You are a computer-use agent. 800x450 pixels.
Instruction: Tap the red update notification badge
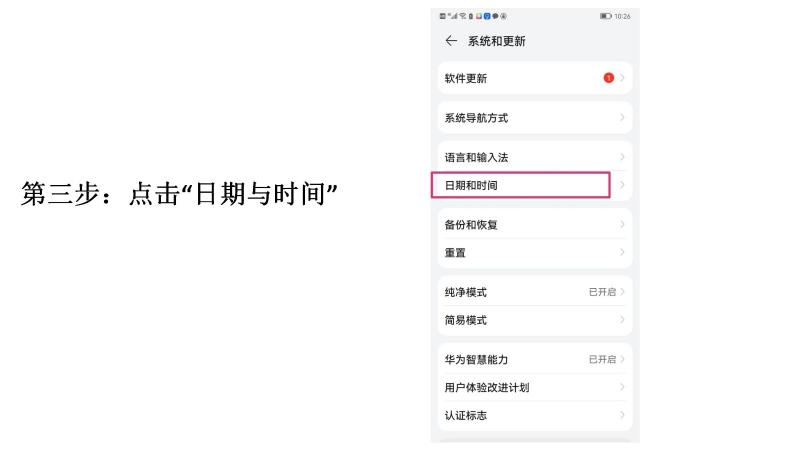point(608,78)
